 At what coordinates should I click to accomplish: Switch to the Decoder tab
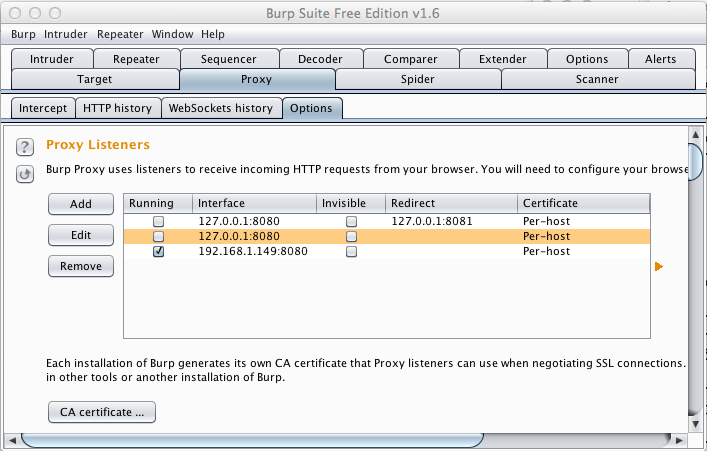click(x=320, y=59)
